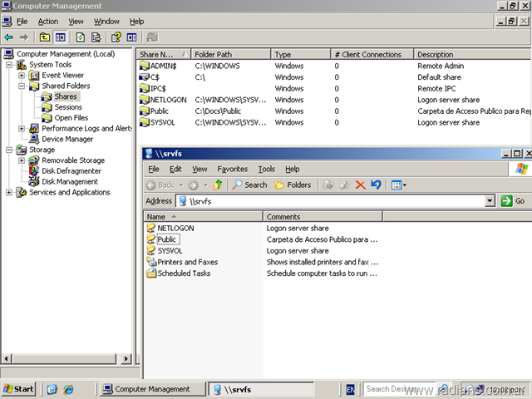
Task: Expand the Event Viewer tree node
Action: point(22,75)
